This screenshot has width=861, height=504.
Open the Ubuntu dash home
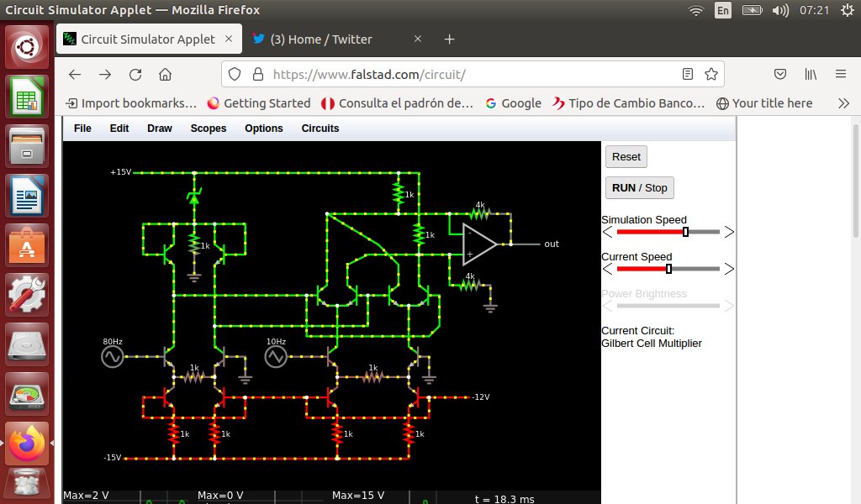coord(26,48)
